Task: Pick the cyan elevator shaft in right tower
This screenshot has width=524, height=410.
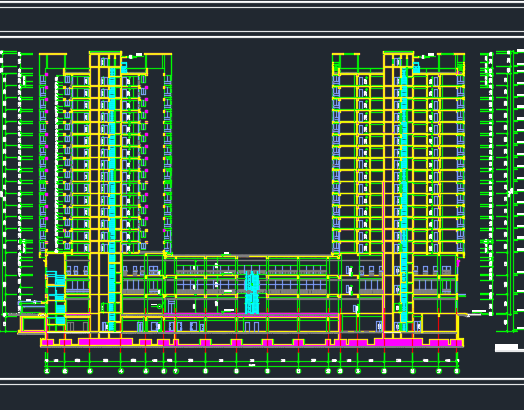Action: coord(404,199)
